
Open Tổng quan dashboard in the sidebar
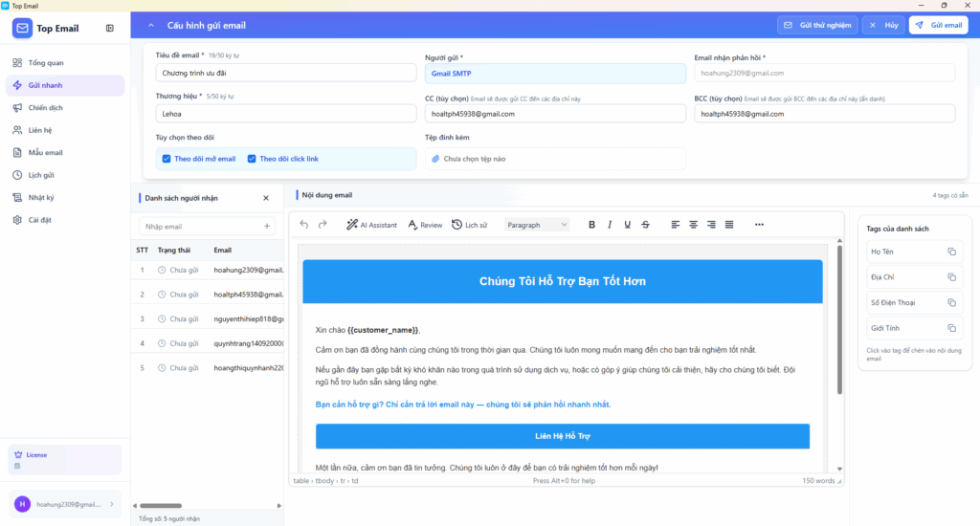[65, 62]
